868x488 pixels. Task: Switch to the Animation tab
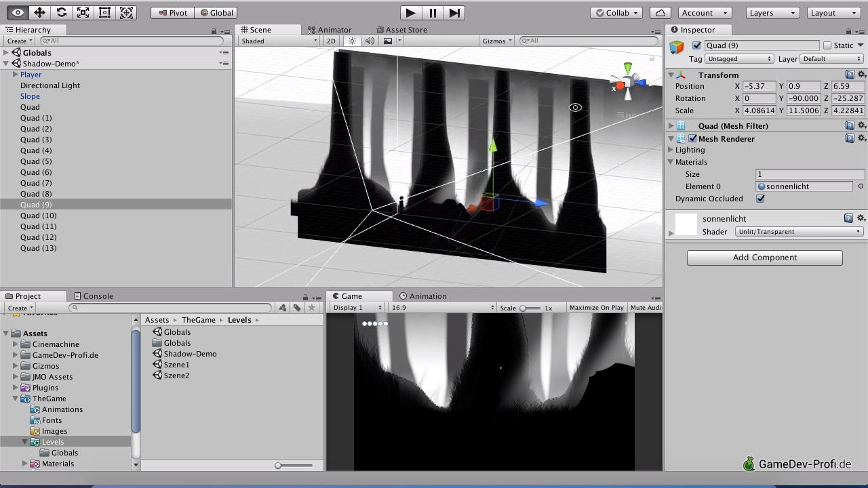pyautogui.click(x=423, y=296)
